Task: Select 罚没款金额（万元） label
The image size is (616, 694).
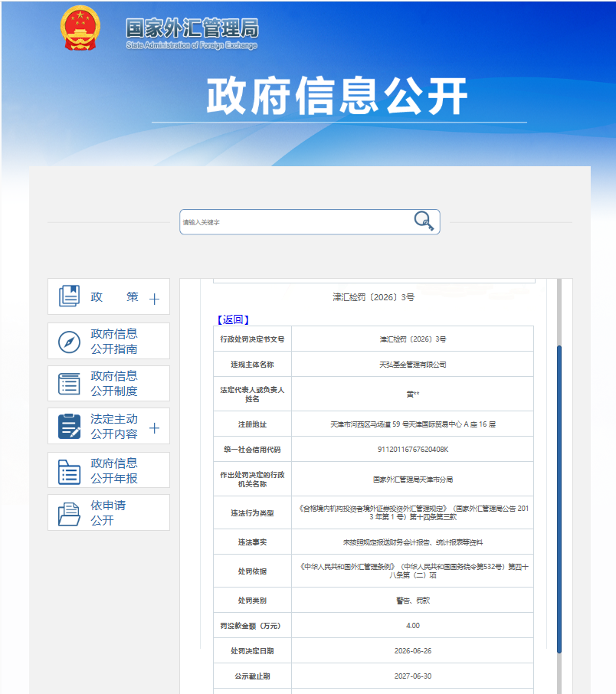Action: tap(251, 626)
